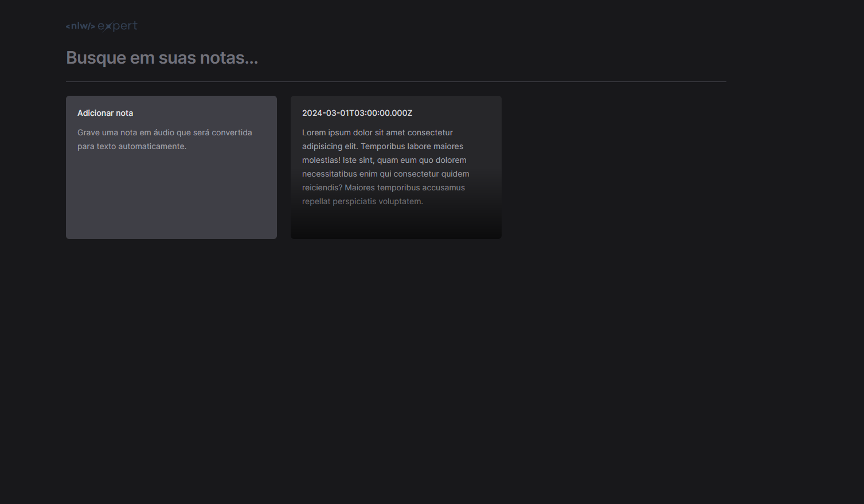Screen dimensions: 864x504
Task: Click the 'Lorem ipsum dolor sit amet' note text
Action: click(386, 167)
